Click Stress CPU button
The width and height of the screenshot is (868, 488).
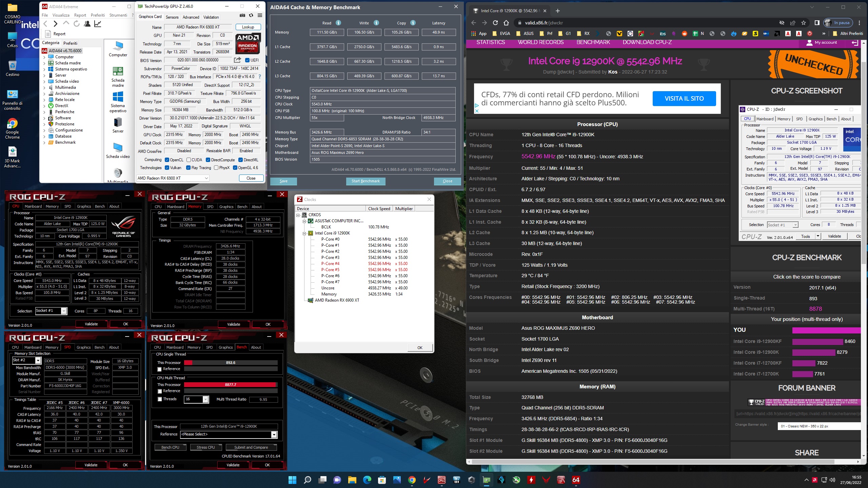[x=206, y=447]
